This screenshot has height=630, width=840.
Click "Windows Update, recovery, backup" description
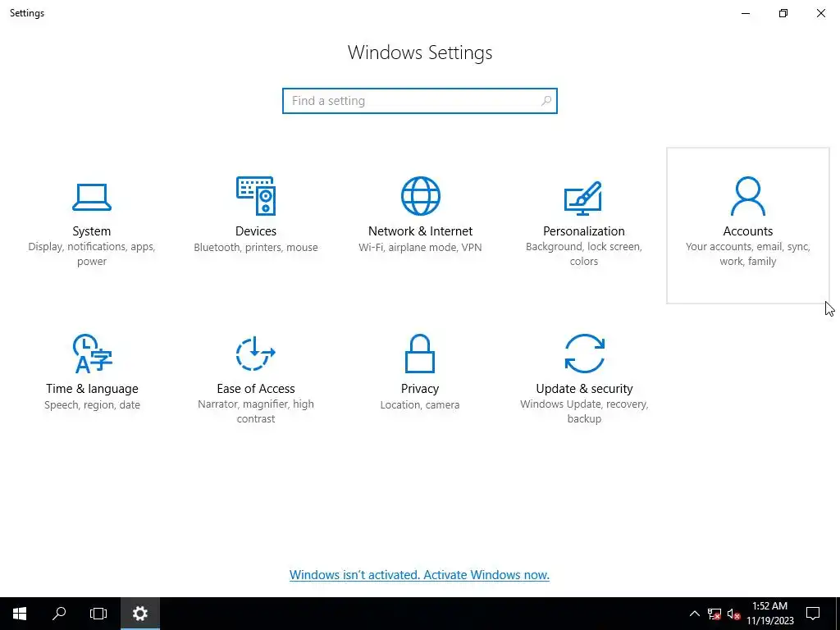[x=584, y=412]
